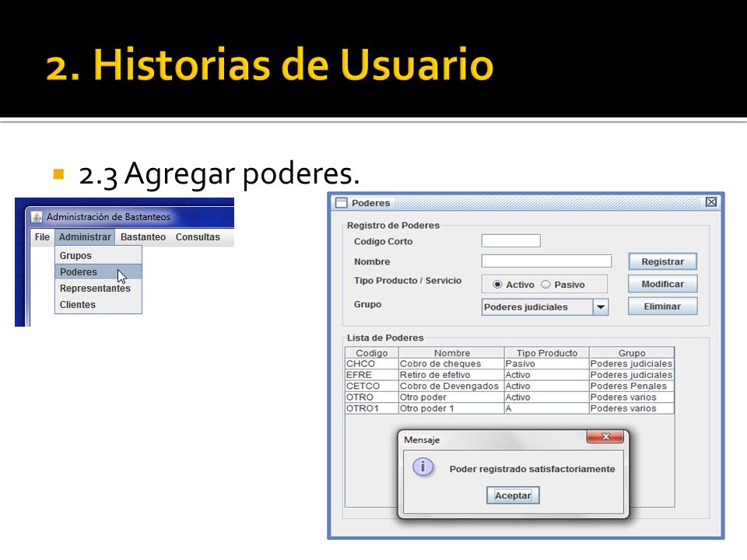The width and height of the screenshot is (747, 560).
Task: Open the Bastanteo menu
Action: click(143, 237)
